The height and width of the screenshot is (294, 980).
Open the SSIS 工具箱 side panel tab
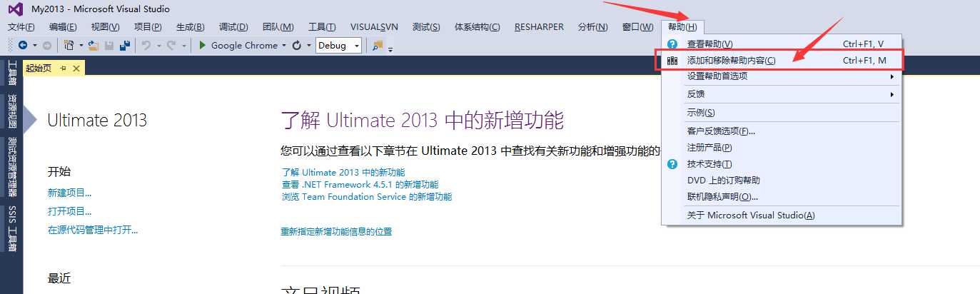[12, 228]
